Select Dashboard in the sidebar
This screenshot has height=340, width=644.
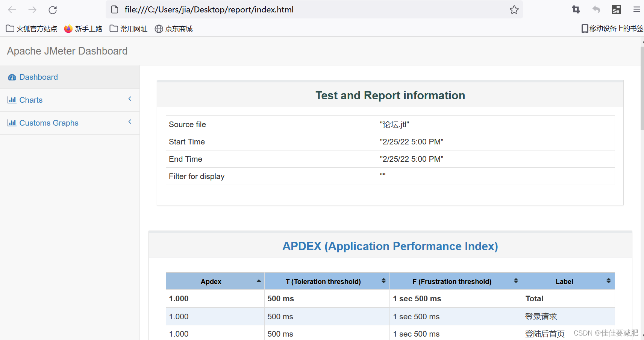(70, 77)
